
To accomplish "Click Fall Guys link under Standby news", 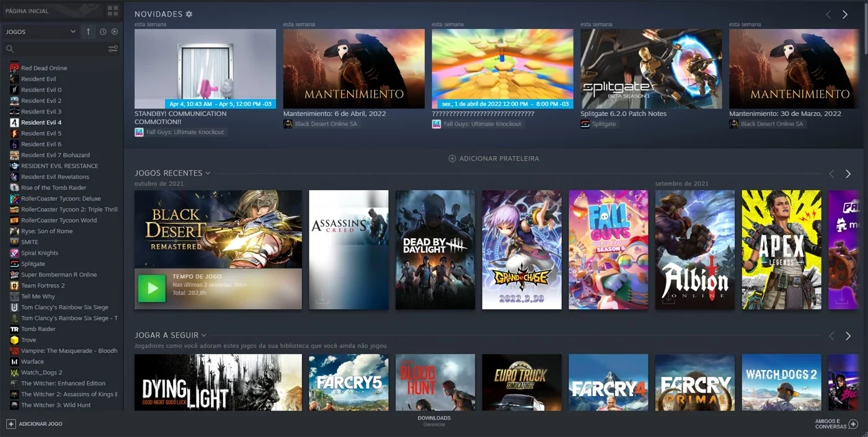I will tap(185, 132).
